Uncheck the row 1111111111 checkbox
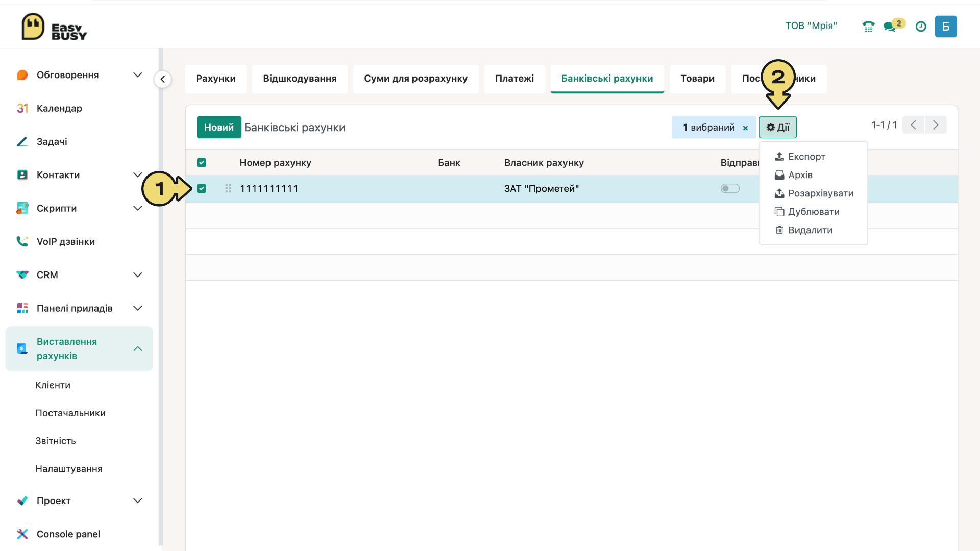Image resolution: width=980 pixels, height=551 pixels. pos(202,189)
